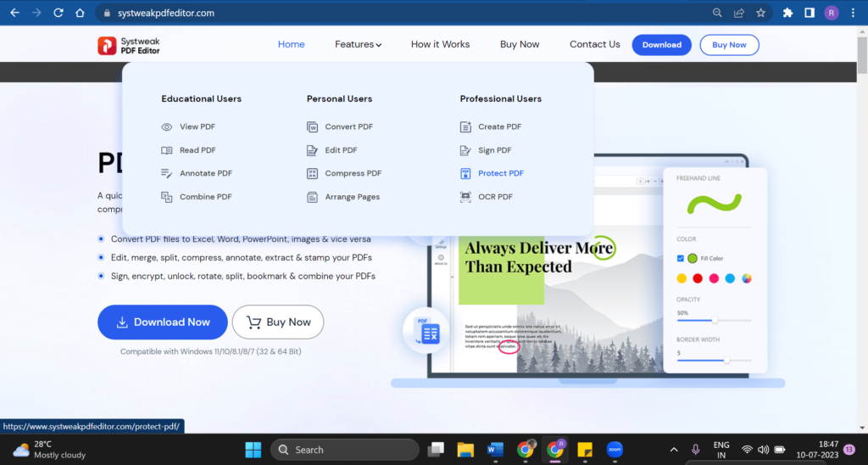The width and height of the screenshot is (868, 465).
Task: Click the Read PDF book icon
Action: point(167,150)
